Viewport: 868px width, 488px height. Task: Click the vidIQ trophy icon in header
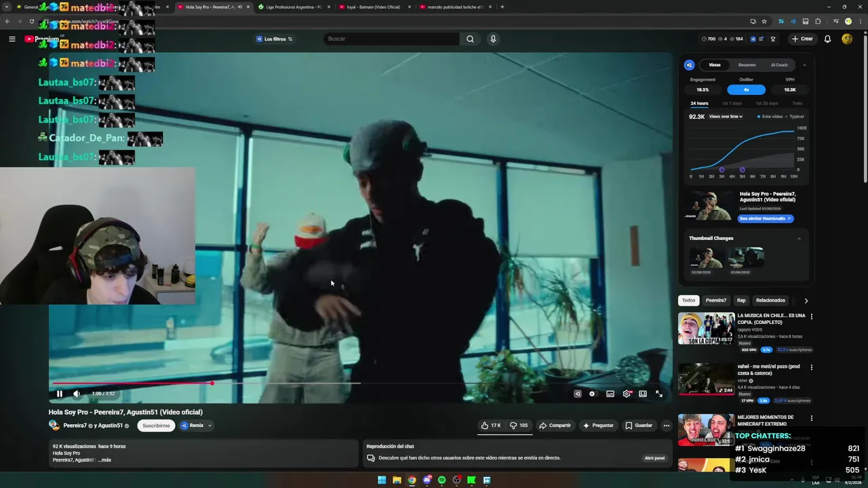click(x=773, y=39)
